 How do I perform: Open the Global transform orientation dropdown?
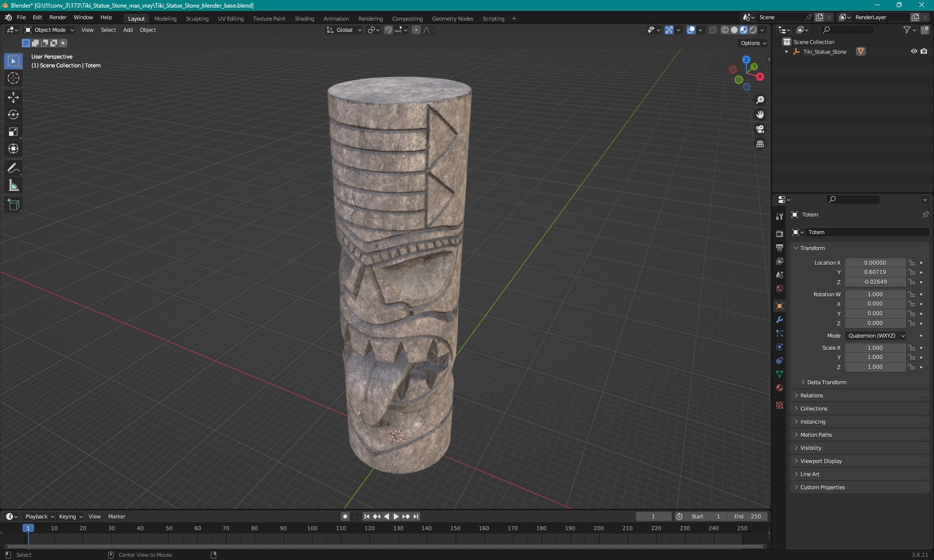tap(344, 30)
